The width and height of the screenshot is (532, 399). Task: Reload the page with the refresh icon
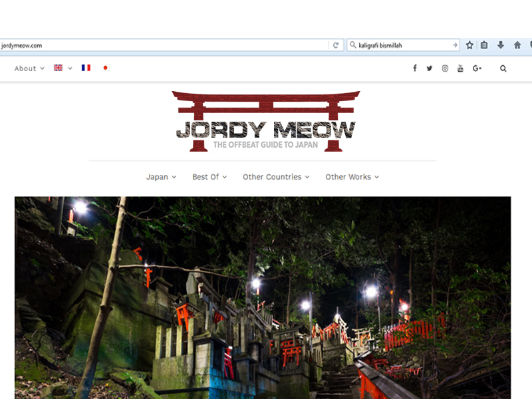tap(336, 45)
